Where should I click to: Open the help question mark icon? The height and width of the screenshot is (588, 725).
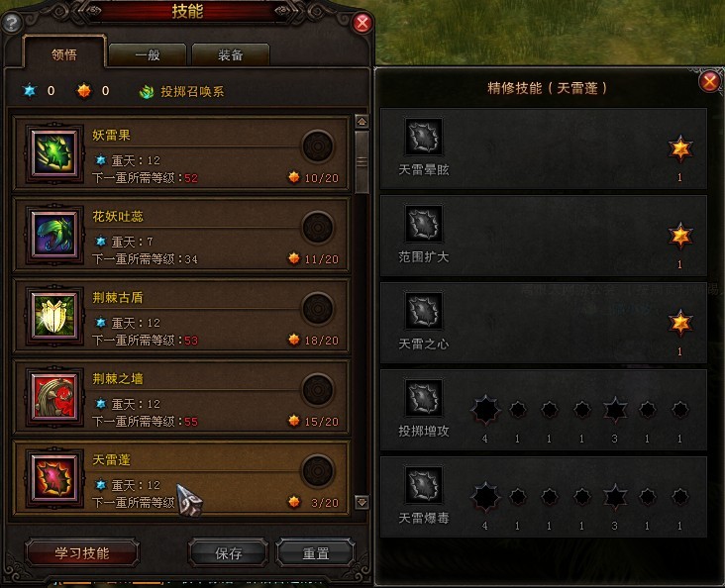point(12,22)
